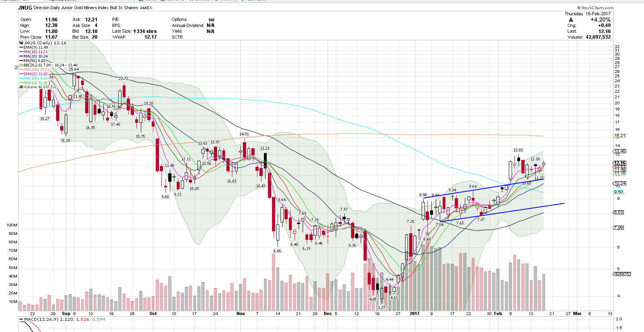Click the red MA(10) legend color line
The width and height of the screenshot is (644, 332).
coord(21,52)
